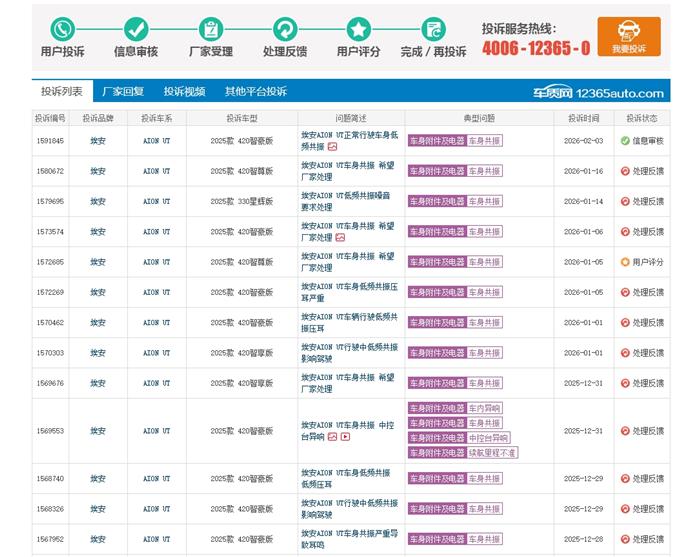Screen dimensions: 700x557
Task: Open complaint 1580672 description link
Action: pyautogui.click(x=349, y=171)
